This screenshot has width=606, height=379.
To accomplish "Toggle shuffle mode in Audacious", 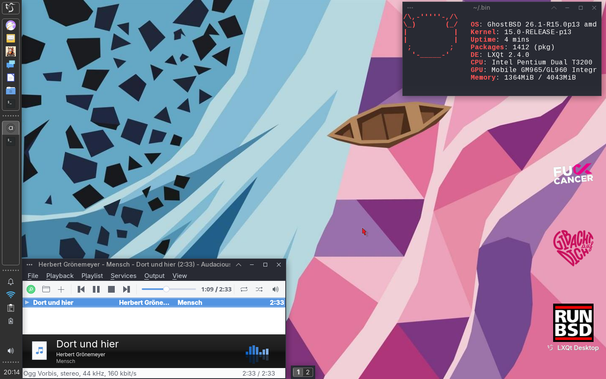I will click(259, 289).
